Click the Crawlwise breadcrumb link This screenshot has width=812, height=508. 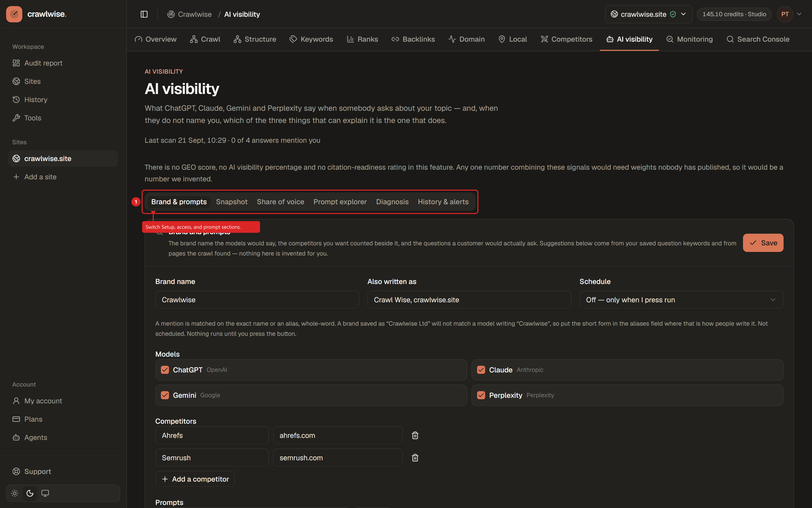coord(190,14)
